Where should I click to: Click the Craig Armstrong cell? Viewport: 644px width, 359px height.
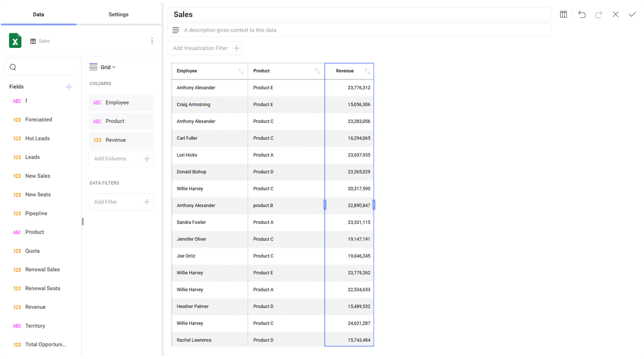210,105
